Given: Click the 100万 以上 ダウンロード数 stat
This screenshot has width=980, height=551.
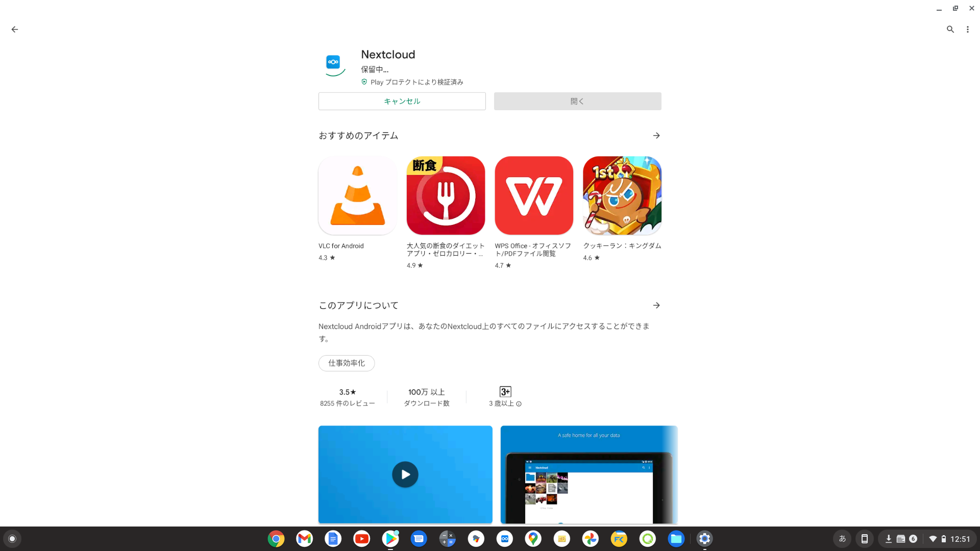Looking at the screenshot, I should tap(427, 397).
